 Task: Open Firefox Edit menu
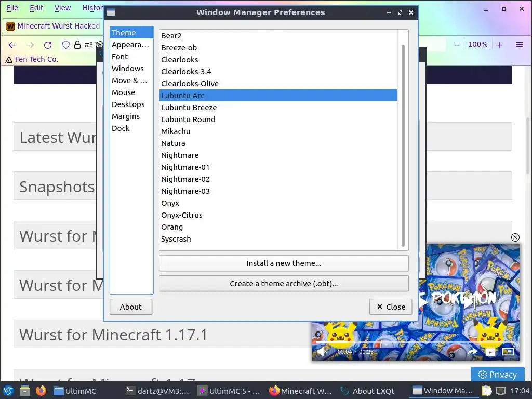point(36,8)
